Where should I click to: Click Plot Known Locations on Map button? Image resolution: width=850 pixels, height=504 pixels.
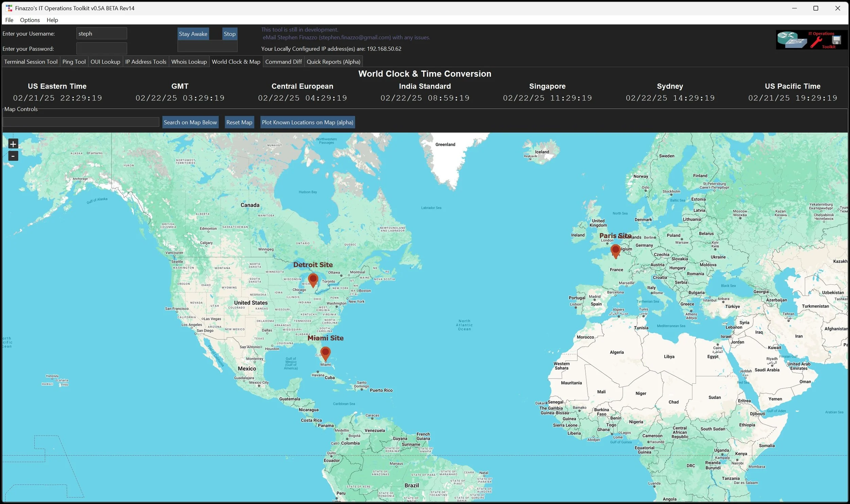[x=307, y=122]
